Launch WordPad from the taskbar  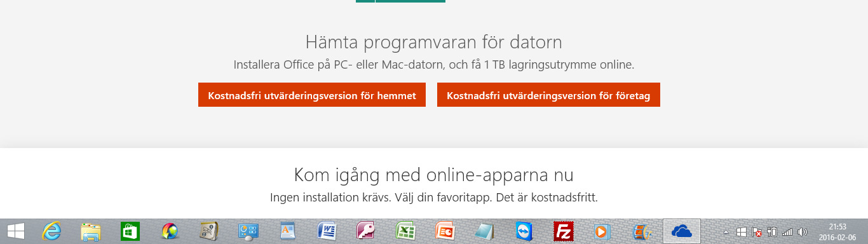click(x=288, y=231)
